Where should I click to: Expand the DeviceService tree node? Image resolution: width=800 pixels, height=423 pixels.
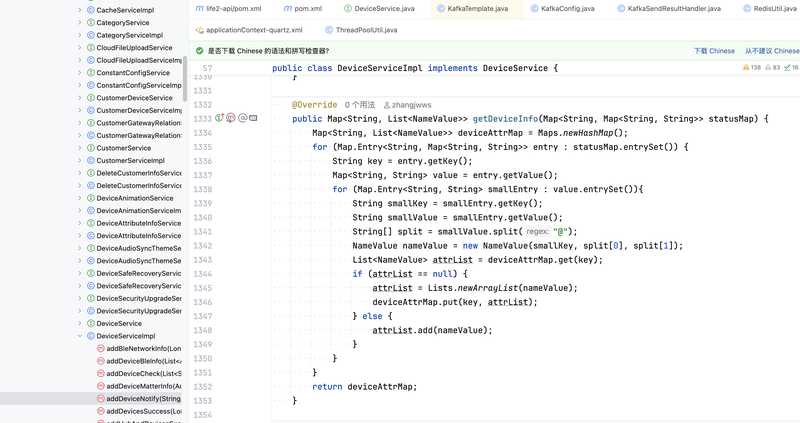pos(80,324)
